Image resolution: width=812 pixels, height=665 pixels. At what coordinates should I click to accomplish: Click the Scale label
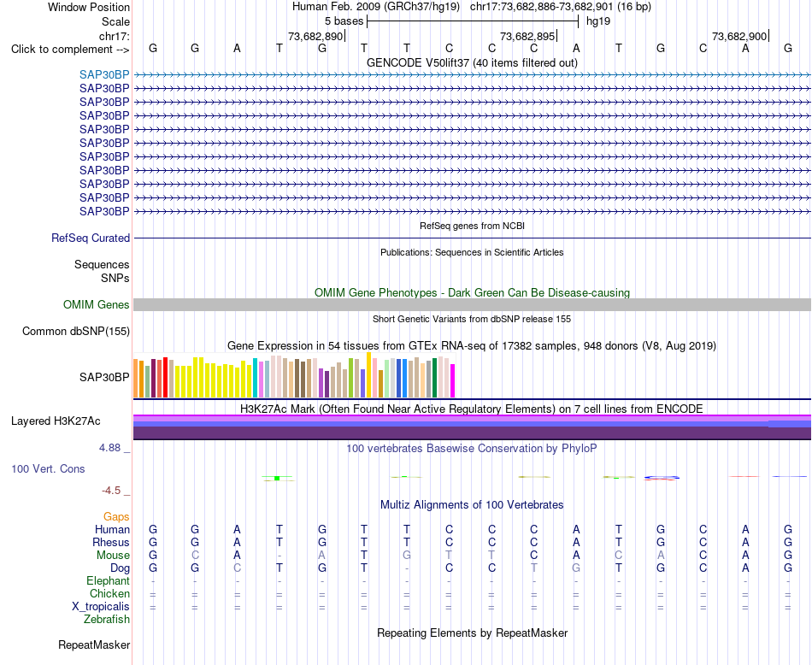115,21
